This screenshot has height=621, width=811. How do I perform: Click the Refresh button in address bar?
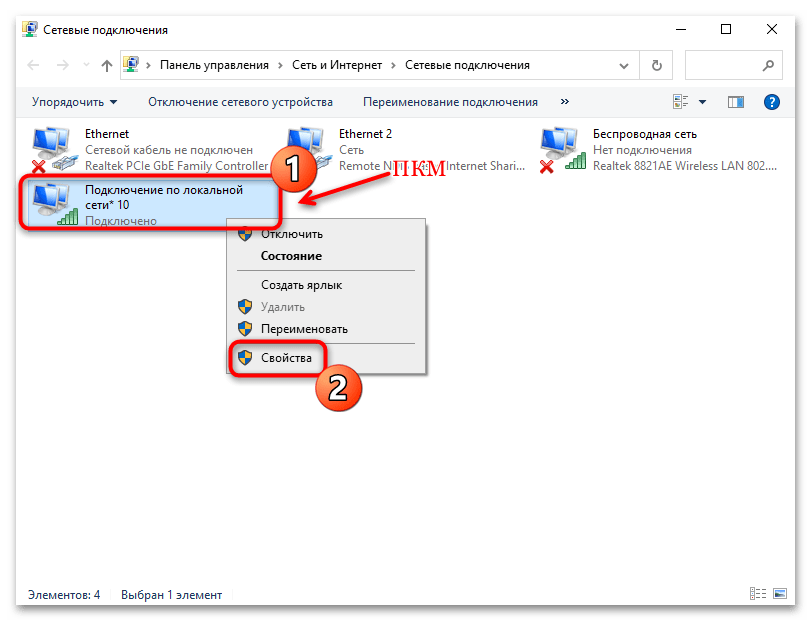(x=656, y=64)
